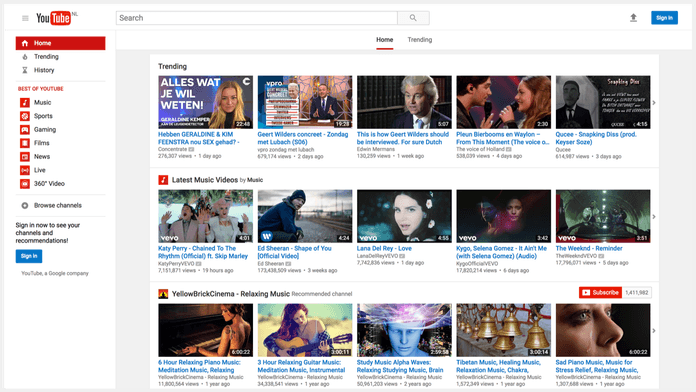Click the News sidebar icon

(25, 157)
